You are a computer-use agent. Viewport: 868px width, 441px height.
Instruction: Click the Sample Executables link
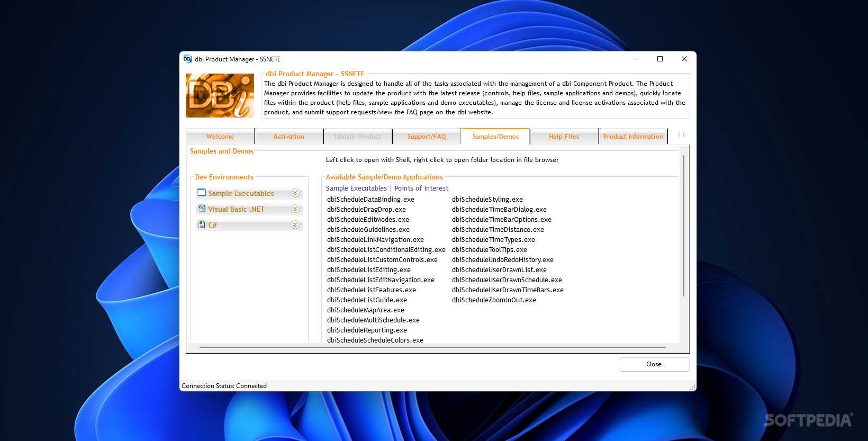click(356, 188)
